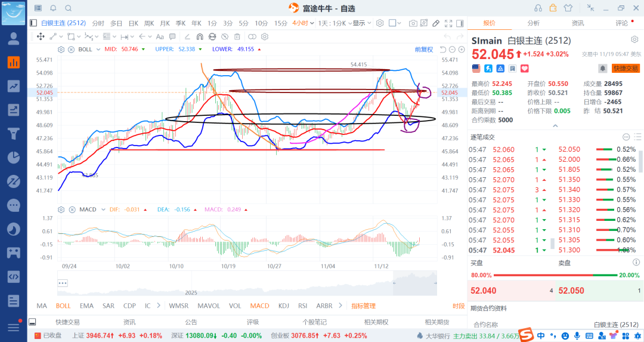644x342 pixels.
Task: Select the 日K chart period
Action: tap(134, 23)
